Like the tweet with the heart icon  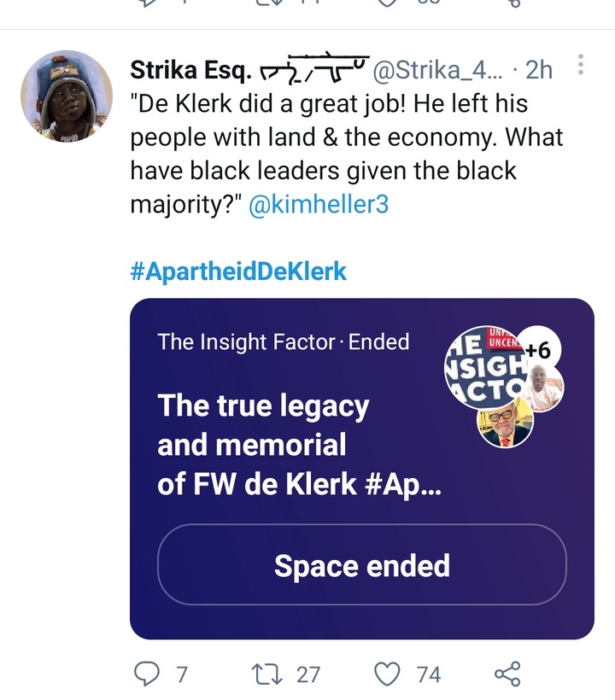point(386,674)
